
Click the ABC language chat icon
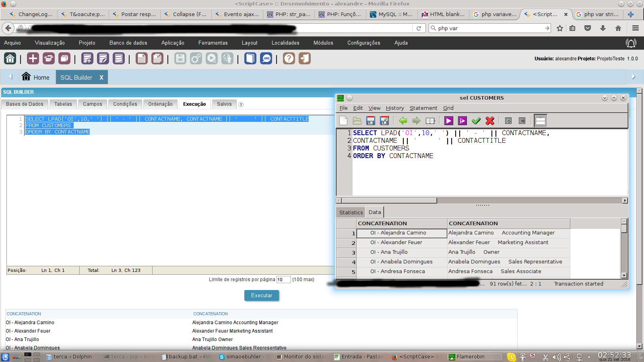[266, 59]
